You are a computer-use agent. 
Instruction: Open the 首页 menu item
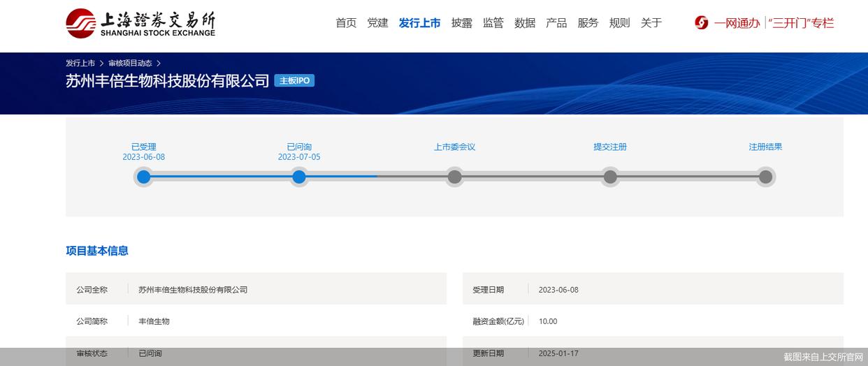pos(346,23)
